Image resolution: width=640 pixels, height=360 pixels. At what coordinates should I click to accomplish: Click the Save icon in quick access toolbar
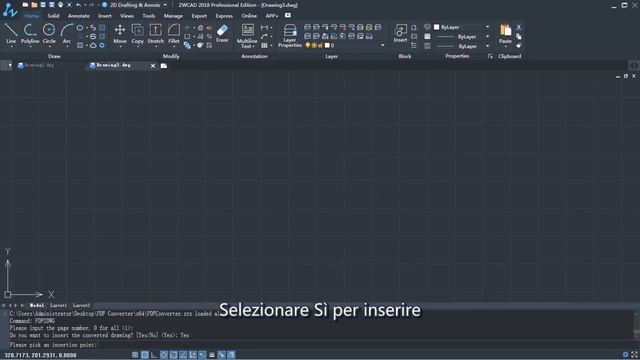tap(43, 5)
